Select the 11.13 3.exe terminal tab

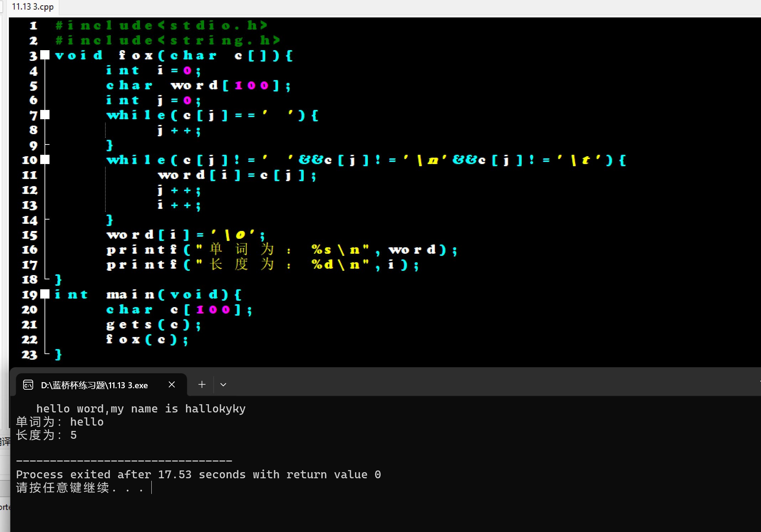(94, 385)
